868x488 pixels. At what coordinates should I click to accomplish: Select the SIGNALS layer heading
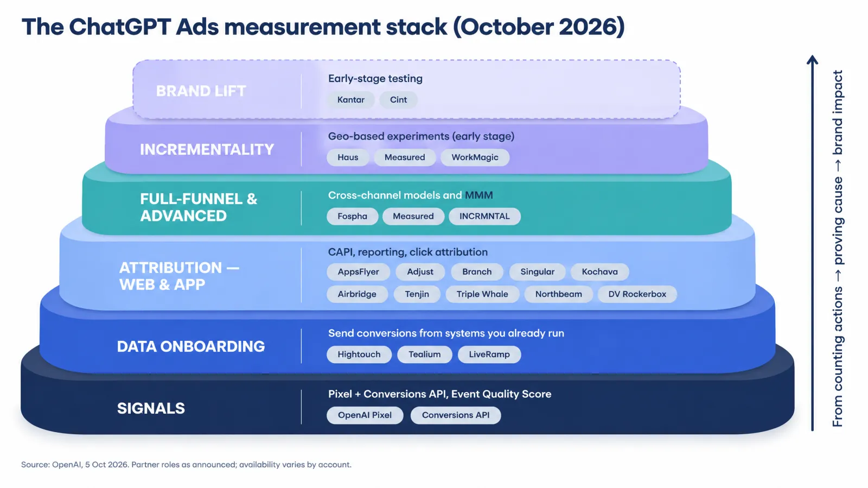(x=151, y=408)
